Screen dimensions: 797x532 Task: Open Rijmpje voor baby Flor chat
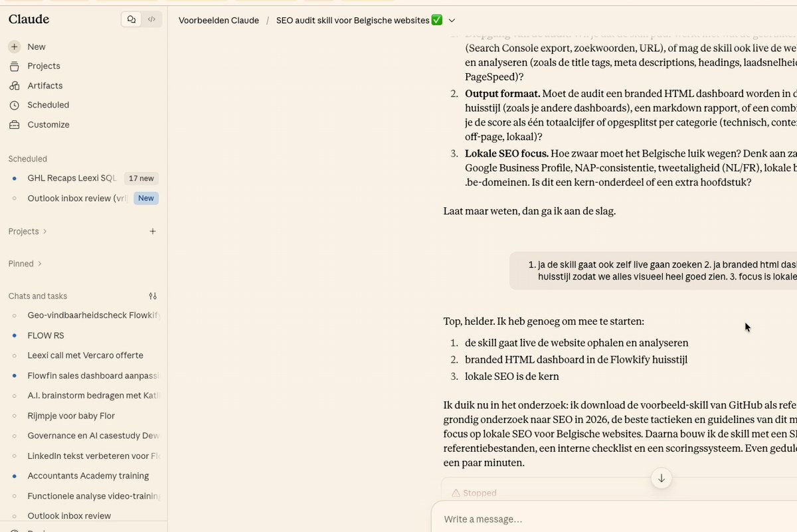71,416
